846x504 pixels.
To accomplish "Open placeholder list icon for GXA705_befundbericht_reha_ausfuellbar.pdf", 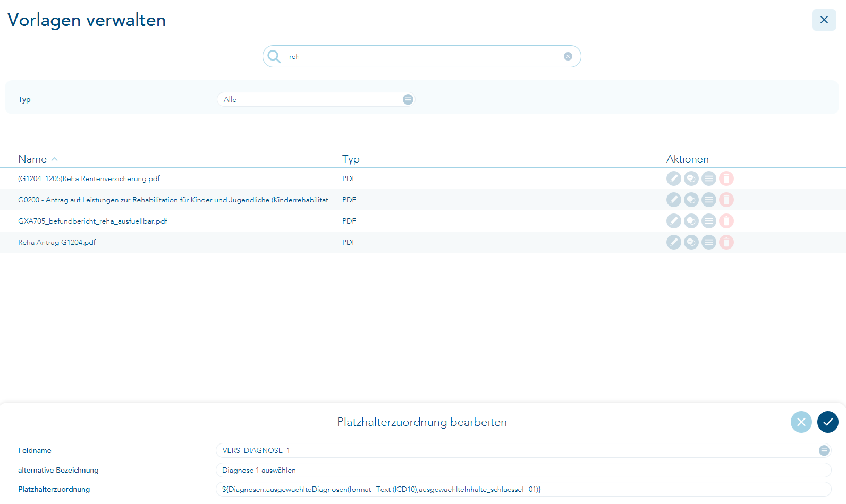I will [x=708, y=221].
